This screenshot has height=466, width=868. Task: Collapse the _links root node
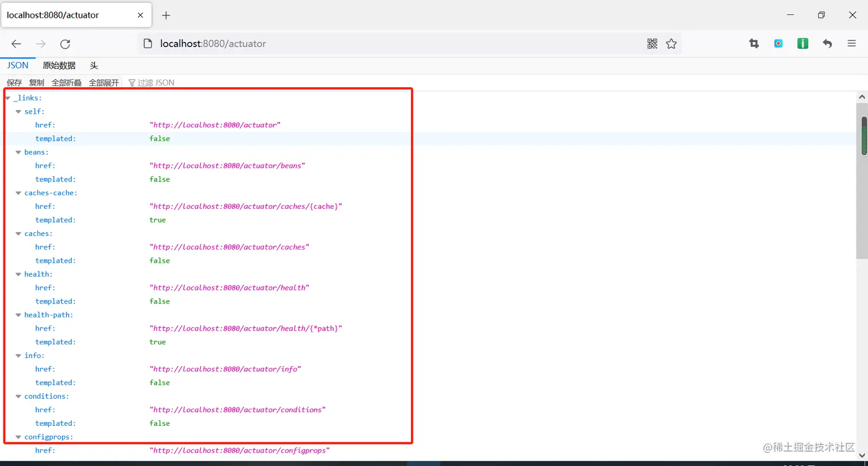7,99
